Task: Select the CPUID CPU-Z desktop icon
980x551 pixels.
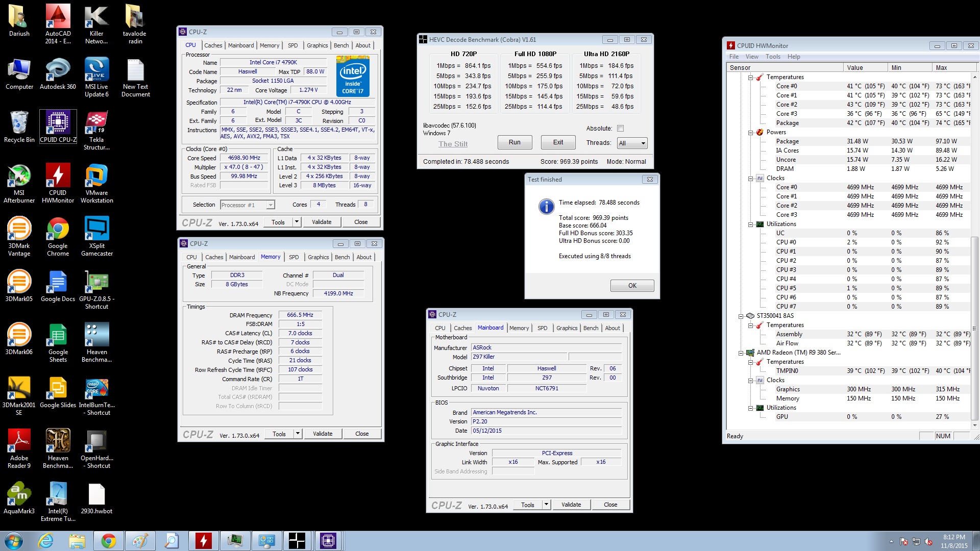Action: pos(58,127)
